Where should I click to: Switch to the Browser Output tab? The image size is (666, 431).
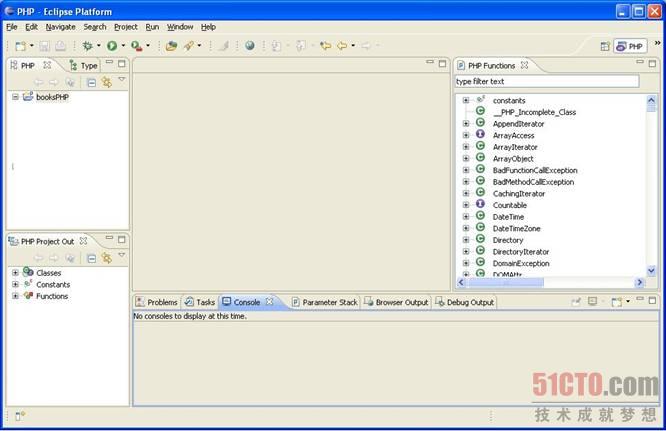(396, 302)
